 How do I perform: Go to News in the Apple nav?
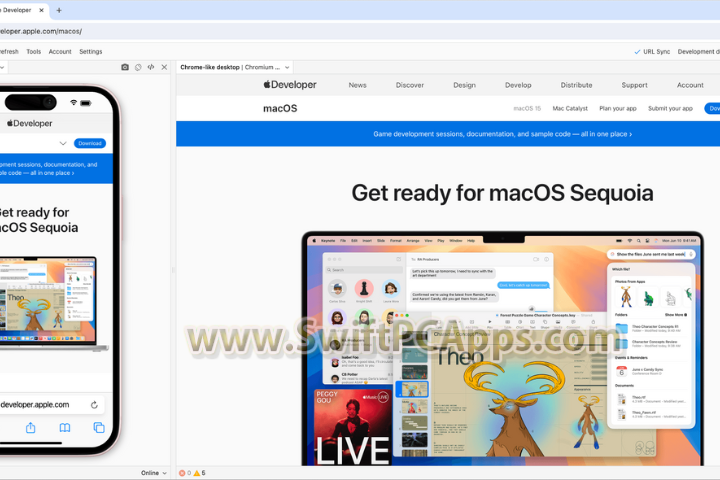click(x=357, y=85)
